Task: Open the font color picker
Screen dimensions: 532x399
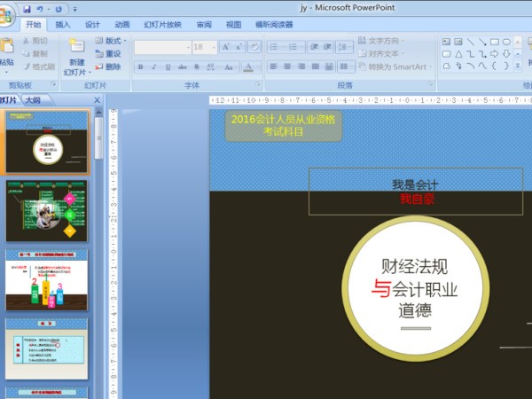Action: click(252, 66)
